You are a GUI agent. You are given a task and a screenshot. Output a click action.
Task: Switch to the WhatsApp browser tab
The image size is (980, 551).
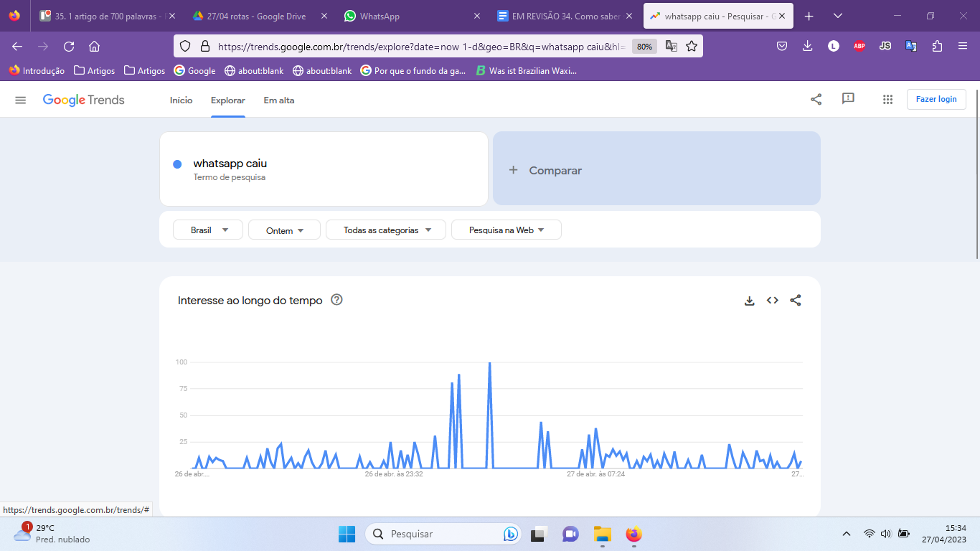tap(409, 16)
